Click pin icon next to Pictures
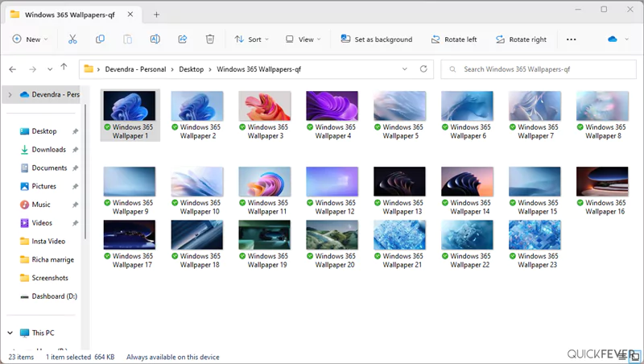The width and height of the screenshot is (644, 364). [x=75, y=187]
